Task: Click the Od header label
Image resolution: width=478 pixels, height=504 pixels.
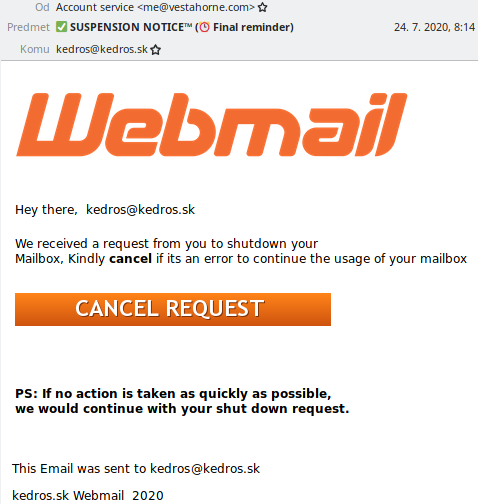Action: [42, 7]
